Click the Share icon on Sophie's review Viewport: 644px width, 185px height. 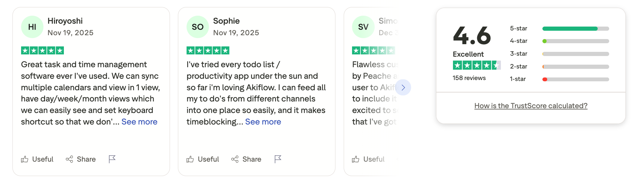click(235, 159)
